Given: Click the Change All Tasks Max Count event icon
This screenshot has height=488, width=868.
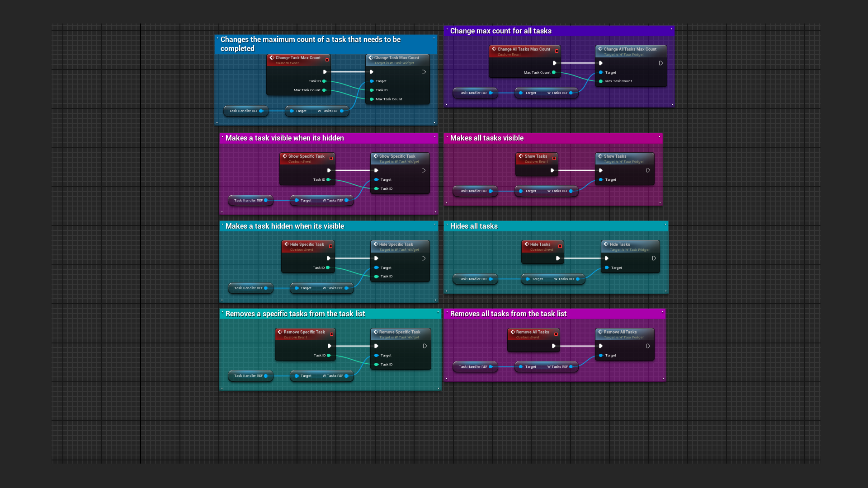Looking at the screenshot, I should click(x=494, y=49).
